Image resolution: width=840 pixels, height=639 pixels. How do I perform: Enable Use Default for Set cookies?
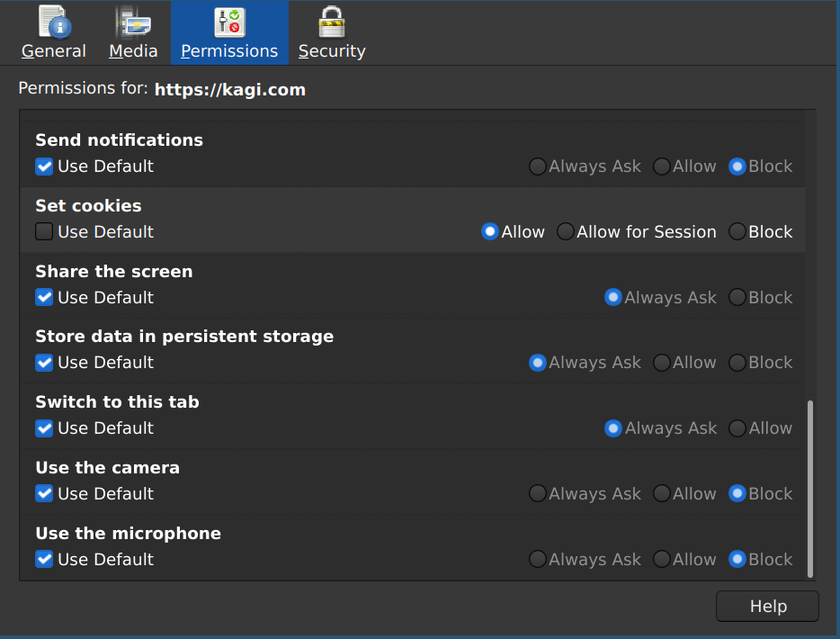pos(44,232)
